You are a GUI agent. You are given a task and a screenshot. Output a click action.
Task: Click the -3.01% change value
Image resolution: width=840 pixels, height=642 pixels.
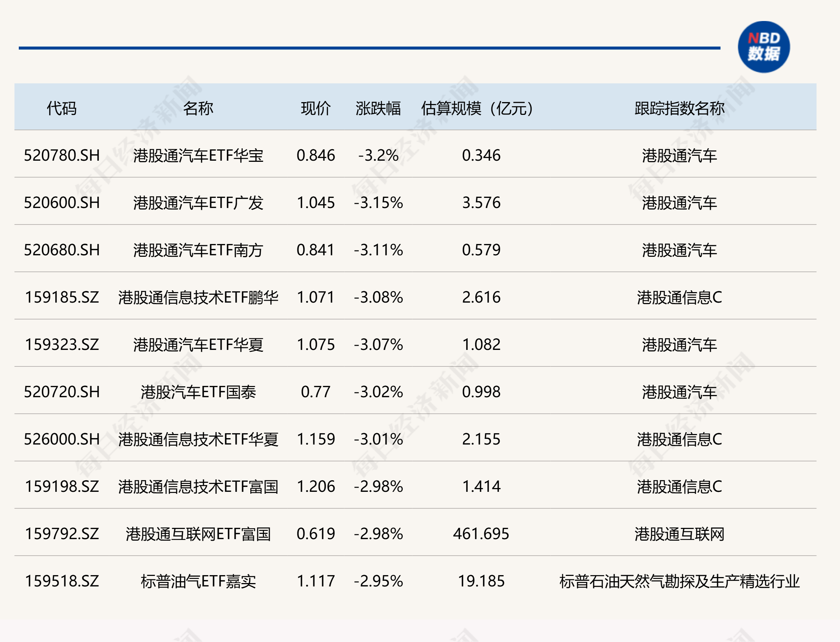(378, 440)
